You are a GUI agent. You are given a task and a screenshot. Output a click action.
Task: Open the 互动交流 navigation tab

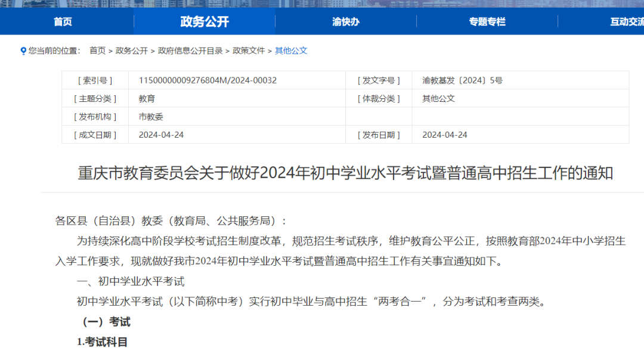pos(627,22)
